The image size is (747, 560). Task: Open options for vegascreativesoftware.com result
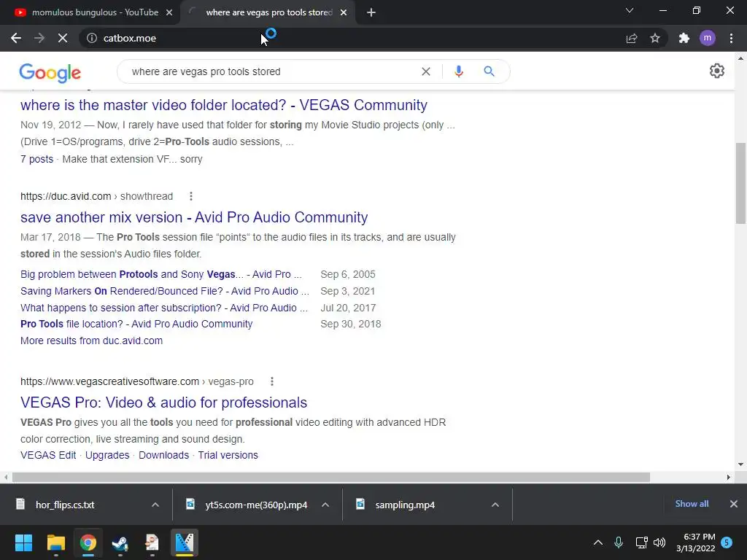click(x=272, y=381)
